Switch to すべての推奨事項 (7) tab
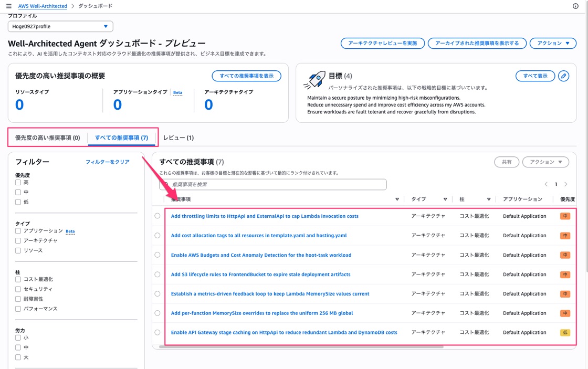This screenshot has width=588, height=369. pyautogui.click(x=121, y=138)
